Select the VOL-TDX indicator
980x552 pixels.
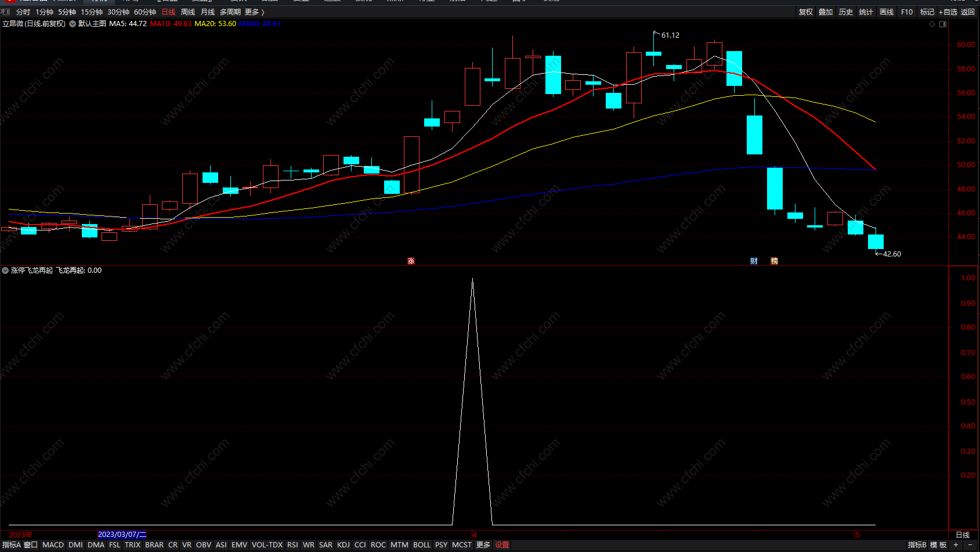267,545
